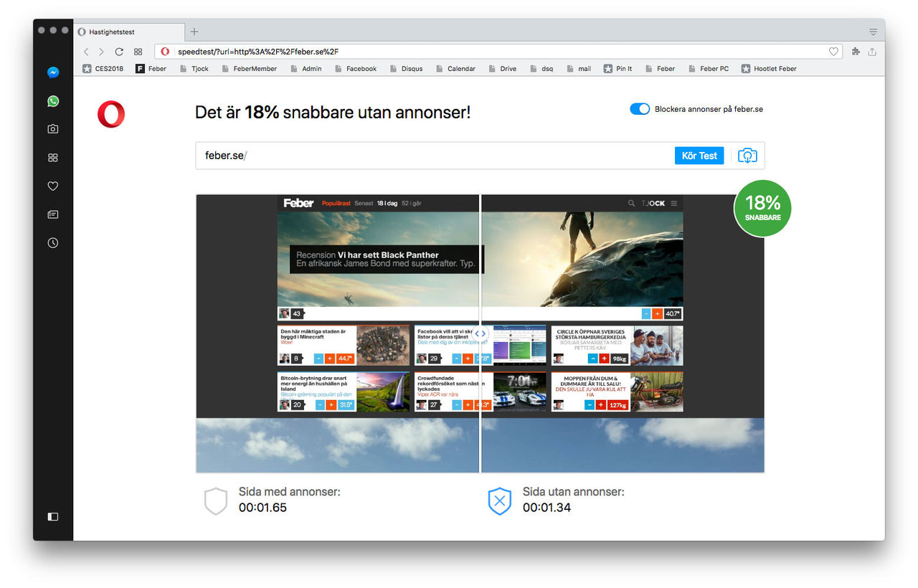
Task: Open the extensions icon in toolbar
Action: tap(856, 52)
